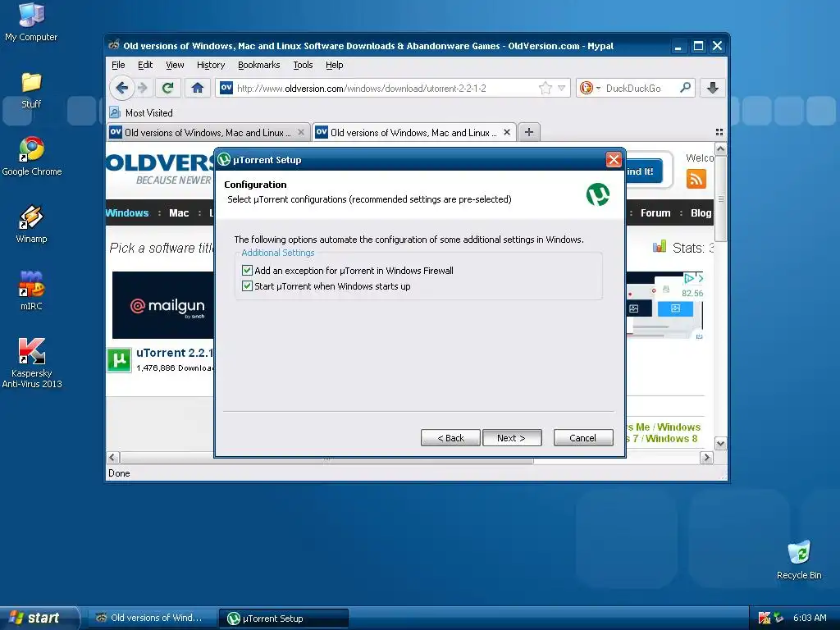
Task: Switch to Old versions taskbar button
Action: [x=152, y=618]
